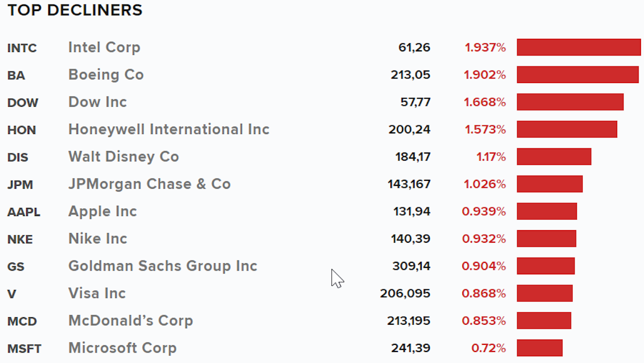Click the red decline bar for Microsoft
The width and height of the screenshot is (644, 363).
[540, 347]
